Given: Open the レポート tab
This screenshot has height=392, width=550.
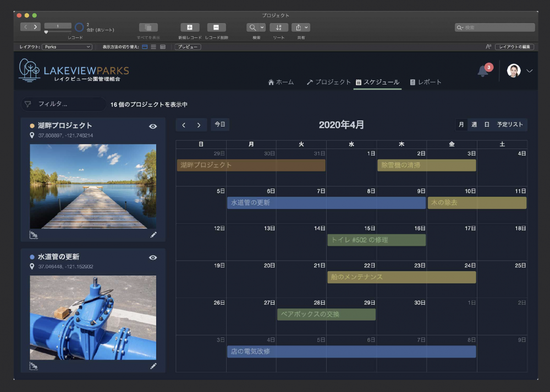Looking at the screenshot, I should point(426,82).
